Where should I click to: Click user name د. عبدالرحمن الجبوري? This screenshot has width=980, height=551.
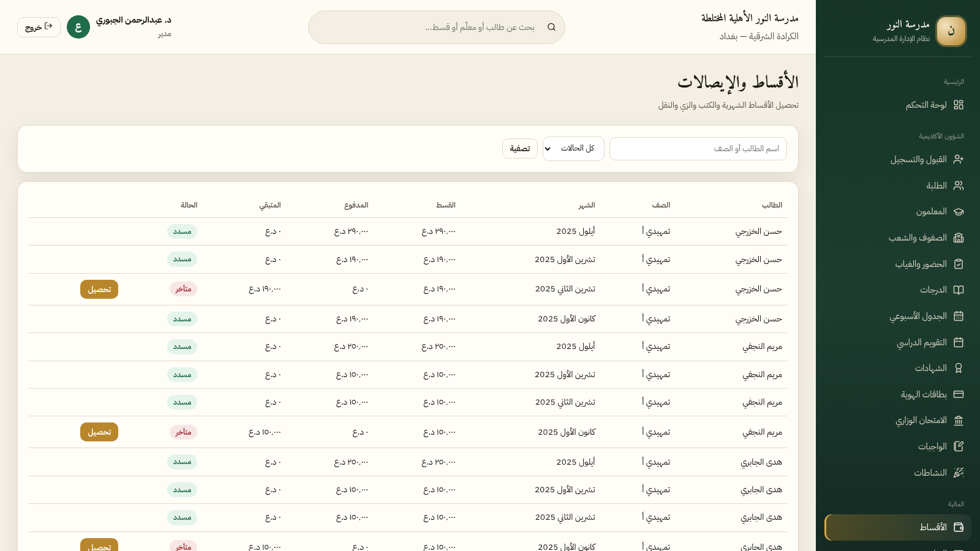click(134, 20)
